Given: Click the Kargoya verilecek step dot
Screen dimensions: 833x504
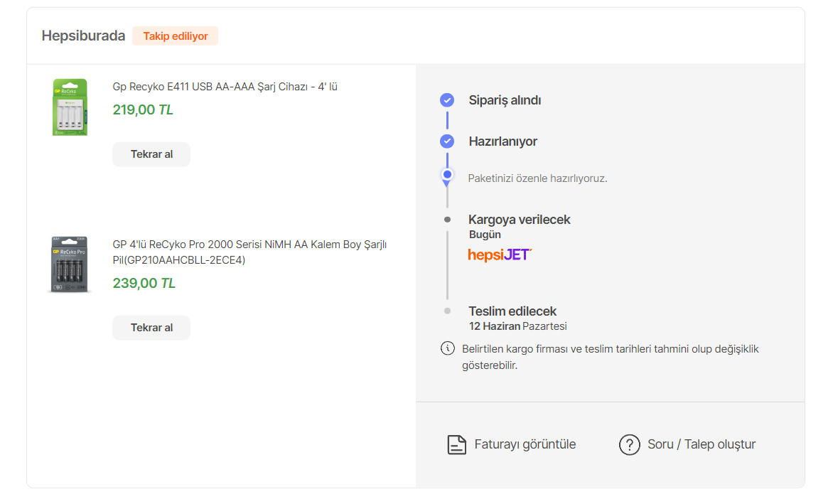Looking at the screenshot, I should (447, 220).
